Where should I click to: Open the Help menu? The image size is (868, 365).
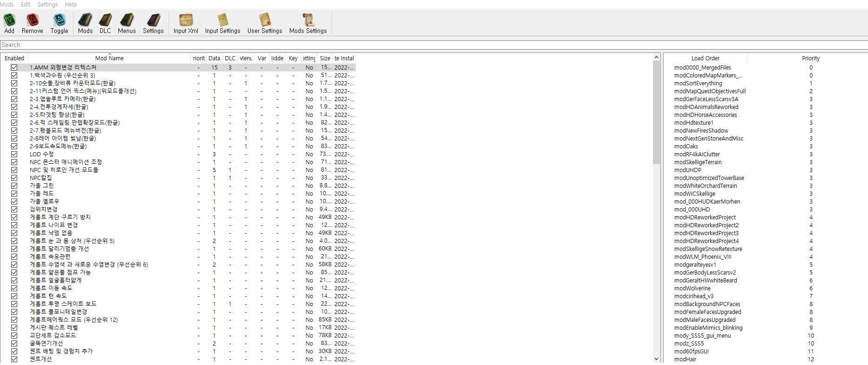click(71, 4)
